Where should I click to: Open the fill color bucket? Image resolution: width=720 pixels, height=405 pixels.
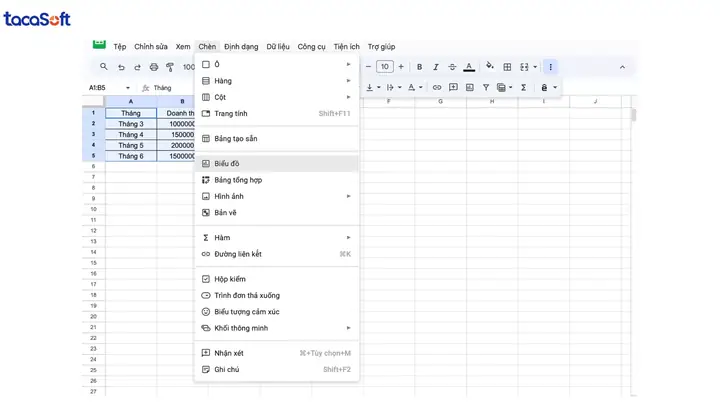click(490, 66)
